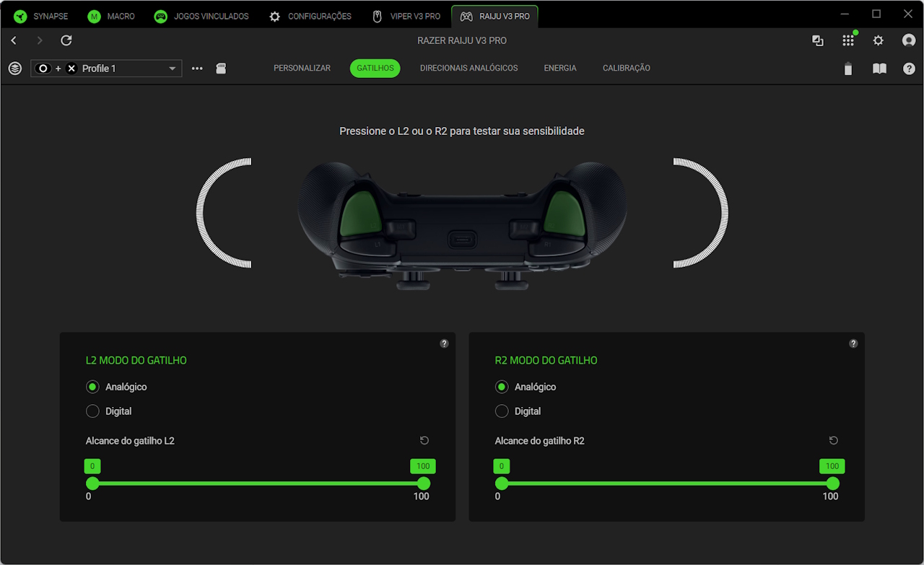
Task: Keep Analógico selected for R2 trigger
Action: [502, 387]
